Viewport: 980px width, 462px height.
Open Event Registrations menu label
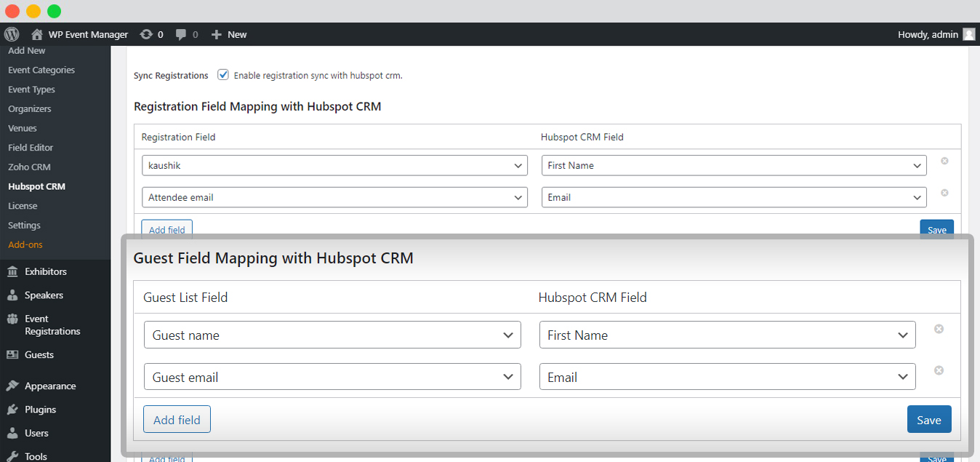click(52, 325)
